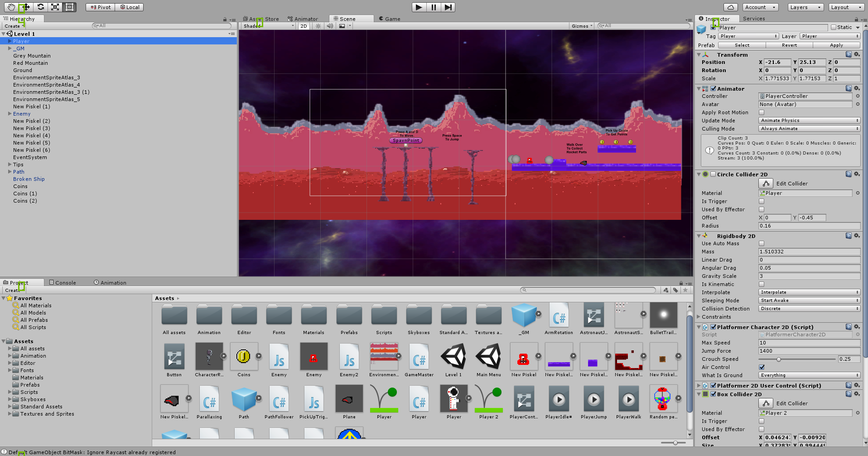Toggle 2D scene view mode

point(304,26)
